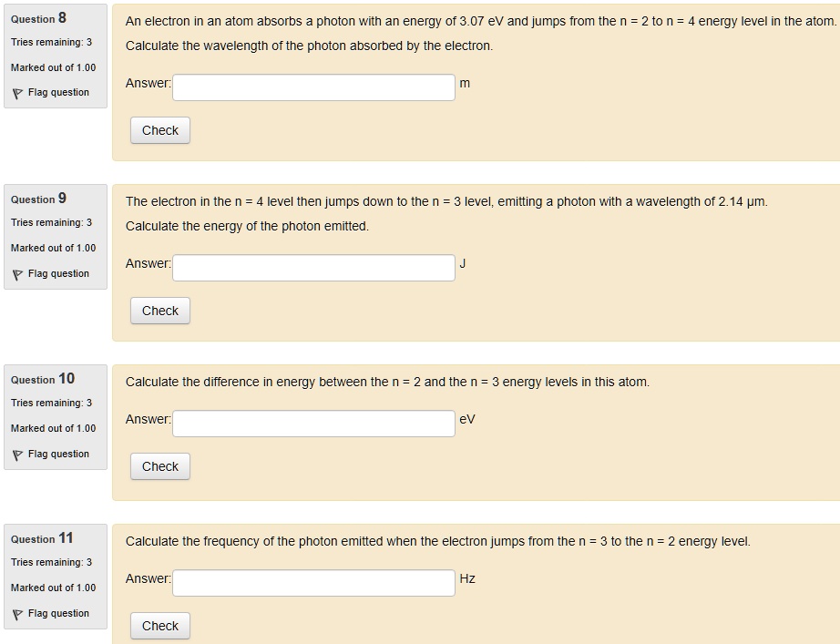Select the 'Question 8' heading
The image size is (840, 644).
pyautogui.click(x=38, y=18)
